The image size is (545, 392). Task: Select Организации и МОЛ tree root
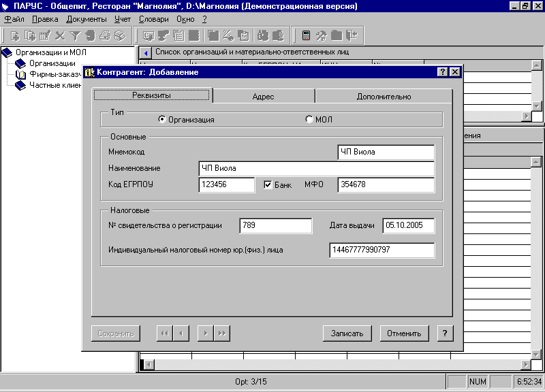(x=50, y=52)
